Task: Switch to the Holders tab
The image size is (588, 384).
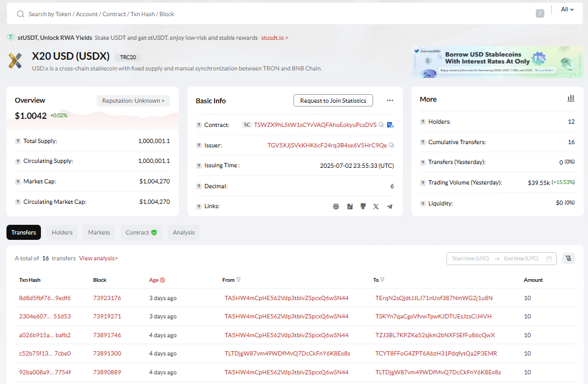Action: 62,233
